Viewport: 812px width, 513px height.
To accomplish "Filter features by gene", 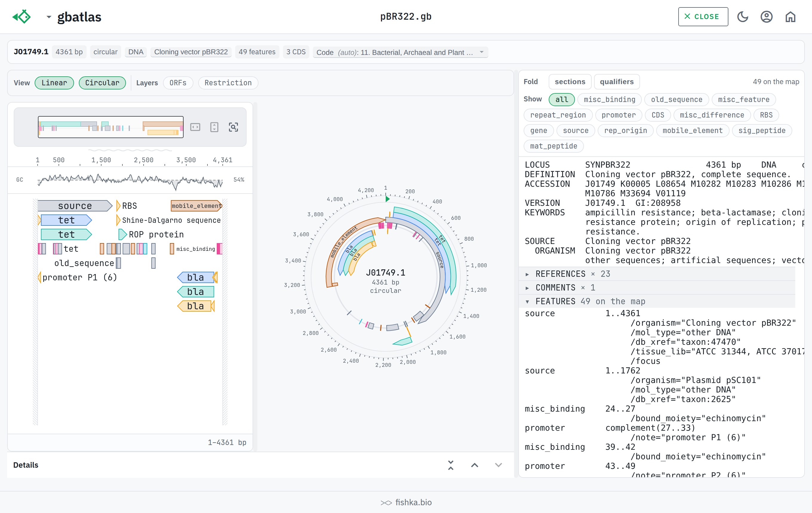I will point(539,131).
